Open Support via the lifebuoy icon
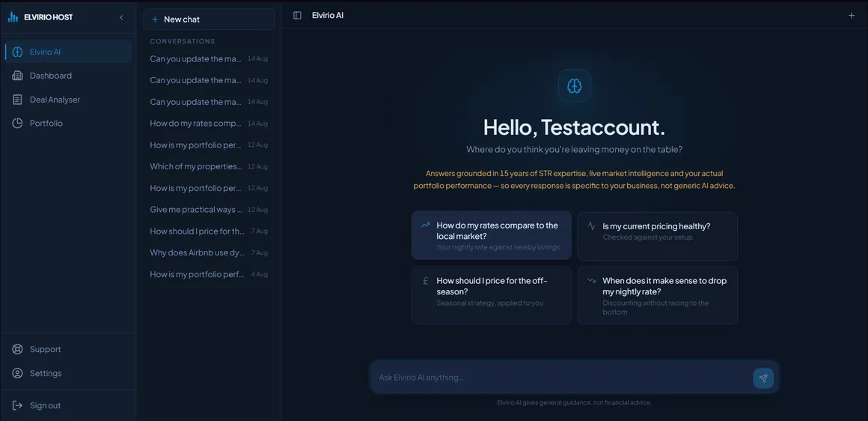868x421 pixels. tap(17, 349)
